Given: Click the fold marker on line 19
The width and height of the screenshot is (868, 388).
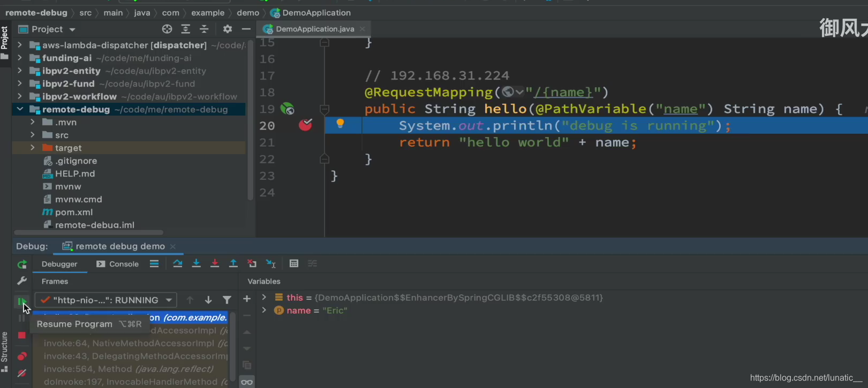Looking at the screenshot, I should pos(324,109).
